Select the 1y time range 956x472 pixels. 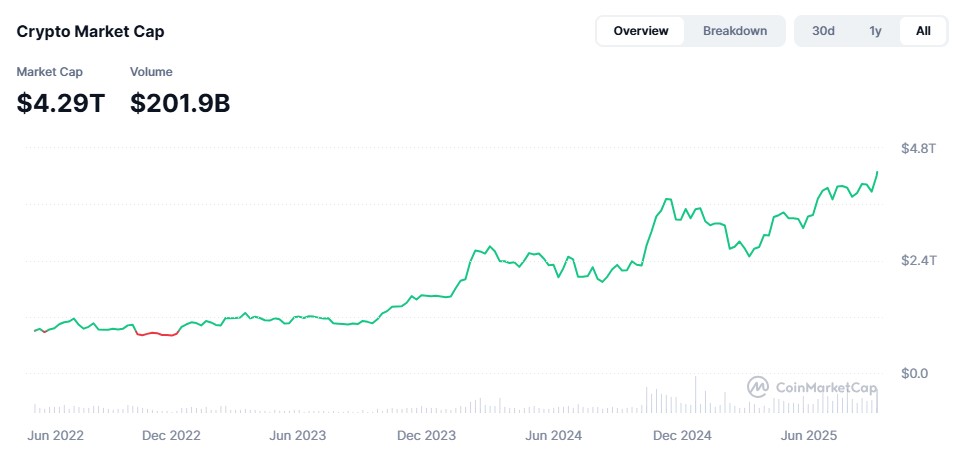(x=875, y=31)
